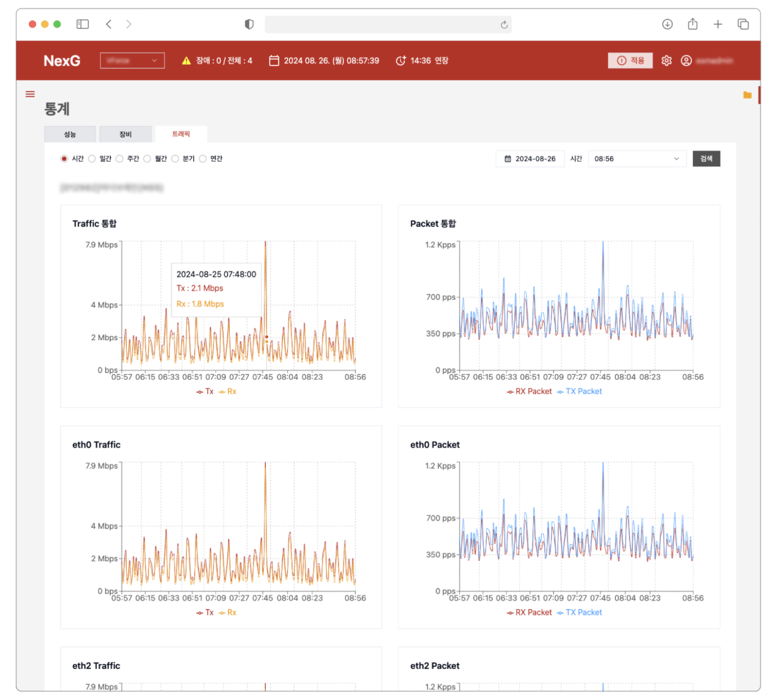Screen dimensions: 776x700
Task: Click the 통계 page heading
Action: click(x=57, y=109)
